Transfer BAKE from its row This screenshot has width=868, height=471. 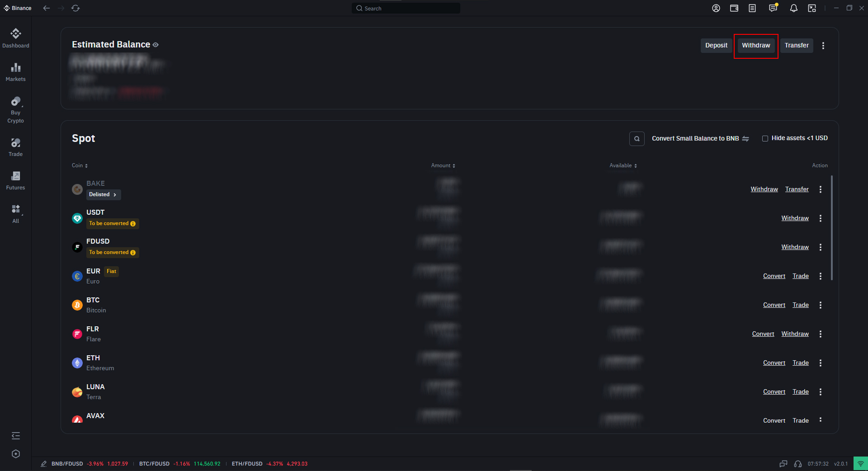coord(797,189)
